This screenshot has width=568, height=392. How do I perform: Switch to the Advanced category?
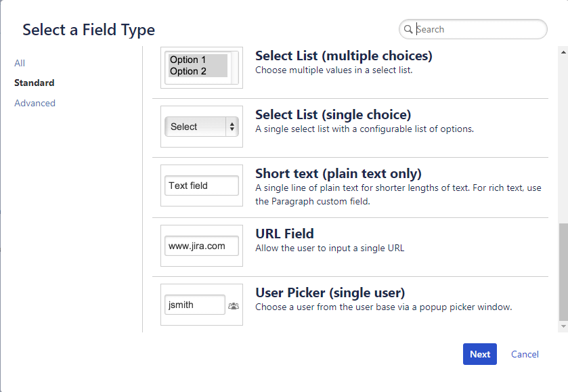pos(35,103)
